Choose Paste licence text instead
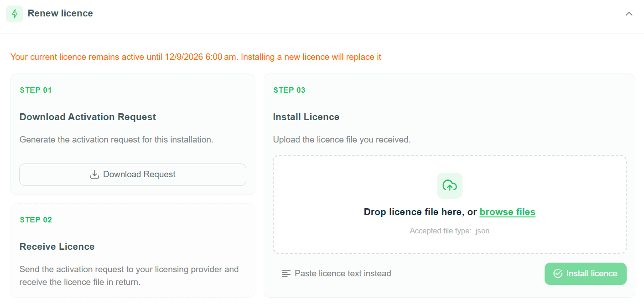 click(x=336, y=274)
